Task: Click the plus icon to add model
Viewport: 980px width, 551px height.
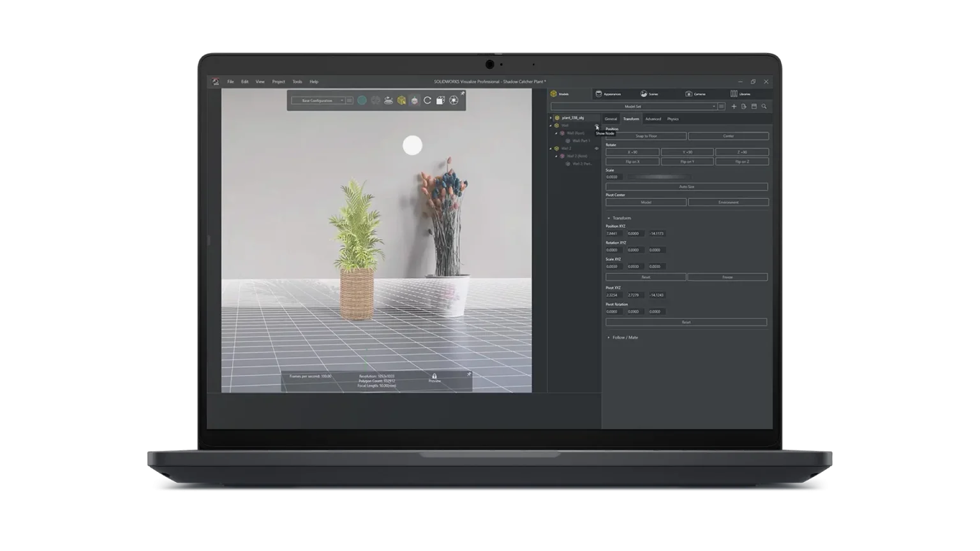Action: (734, 107)
